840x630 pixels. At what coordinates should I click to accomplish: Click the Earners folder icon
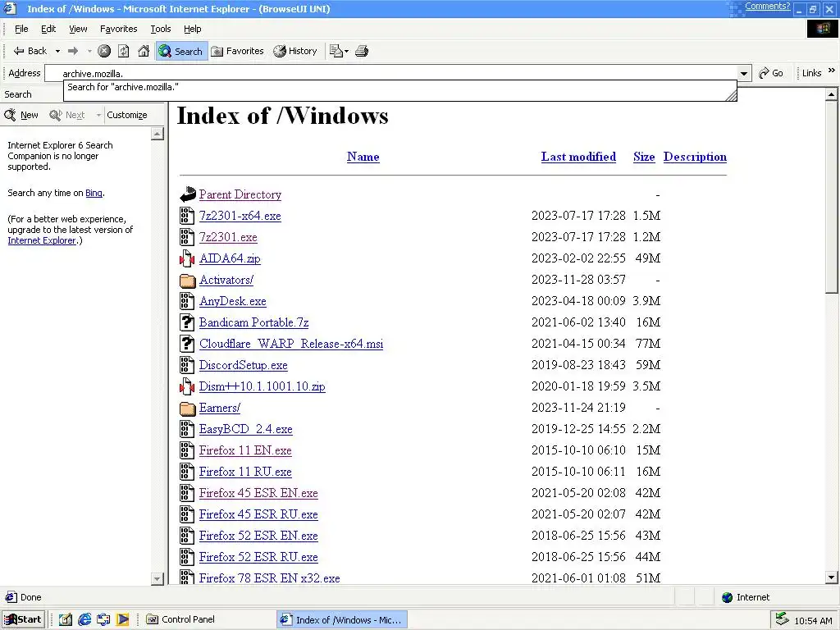click(188, 409)
